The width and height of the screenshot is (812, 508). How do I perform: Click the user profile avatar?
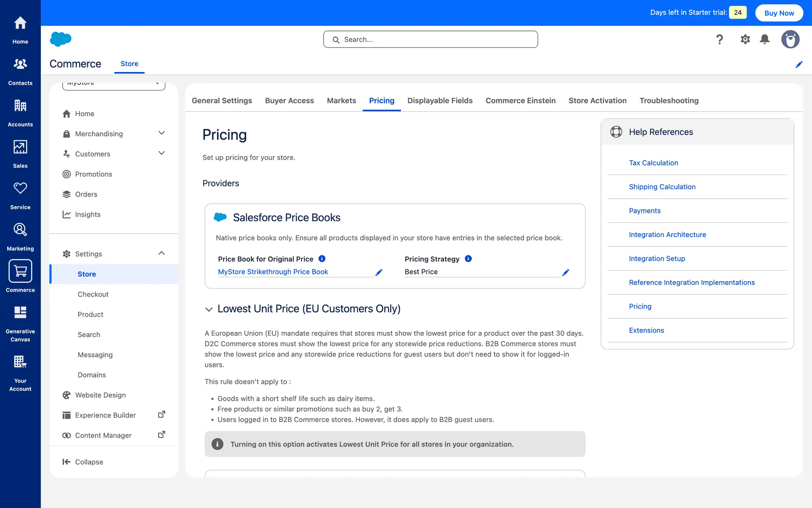pos(790,39)
